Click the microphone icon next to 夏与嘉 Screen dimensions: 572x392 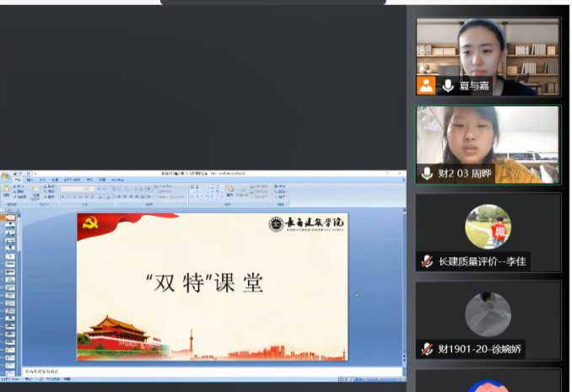coord(448,85)
